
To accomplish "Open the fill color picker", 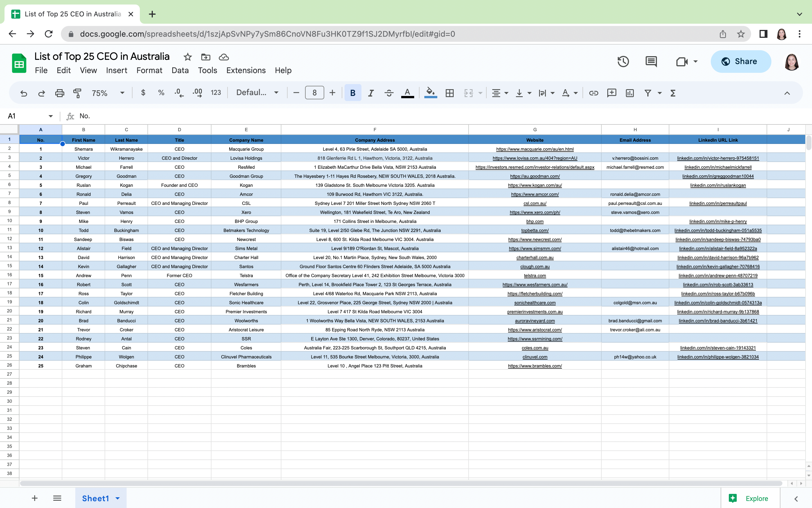I will tap(431, 93).
